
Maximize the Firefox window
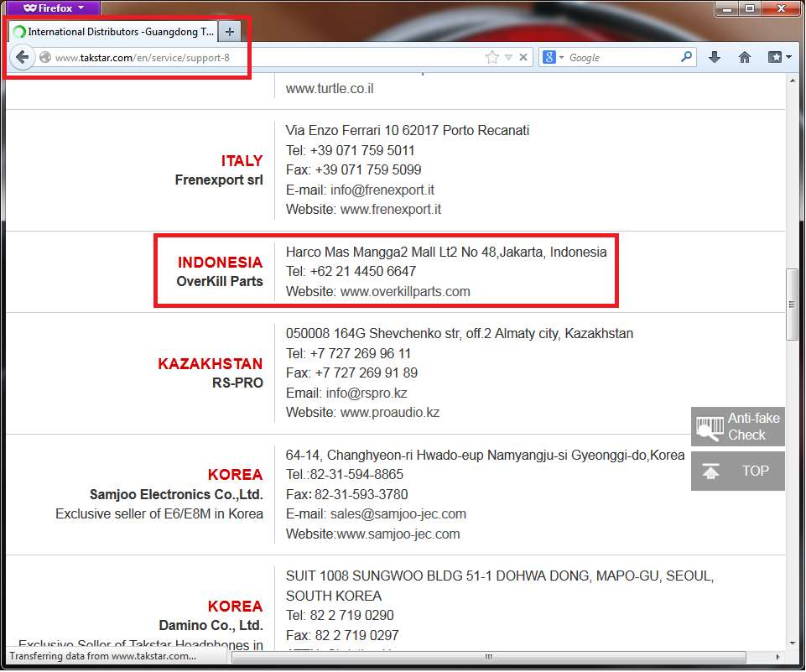coord(750,8)
